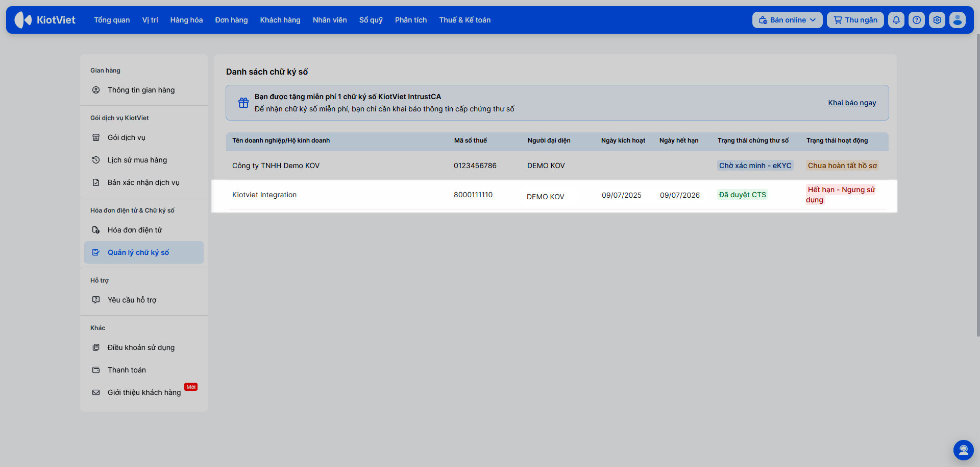Expand the Bán online dropdown
The image size is (980, 467).
click(787, 20)
